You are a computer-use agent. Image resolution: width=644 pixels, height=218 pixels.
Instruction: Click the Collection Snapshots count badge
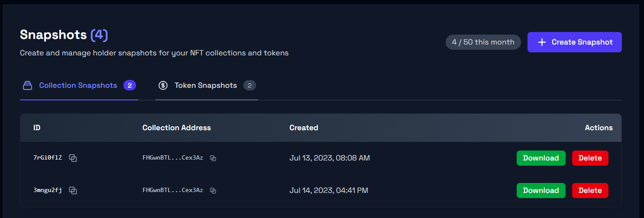(x=129, y=86)
